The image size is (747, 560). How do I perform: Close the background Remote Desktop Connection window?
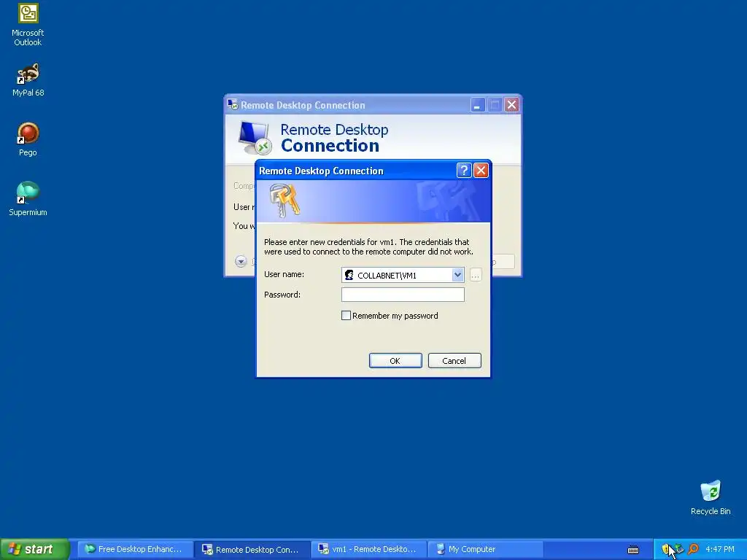click(x=511, y=105)
